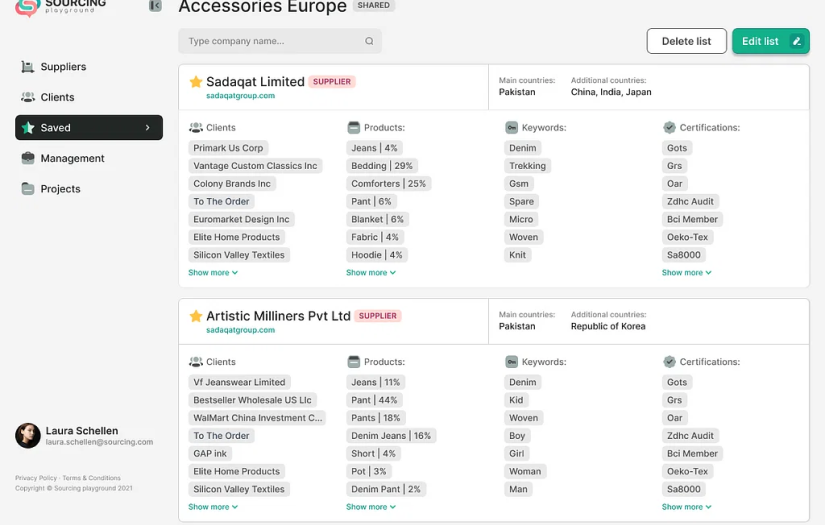Unstar Sadaqat Limited with the star icon
The height and width of the screenshot is (525, 825).
(196, 82)
